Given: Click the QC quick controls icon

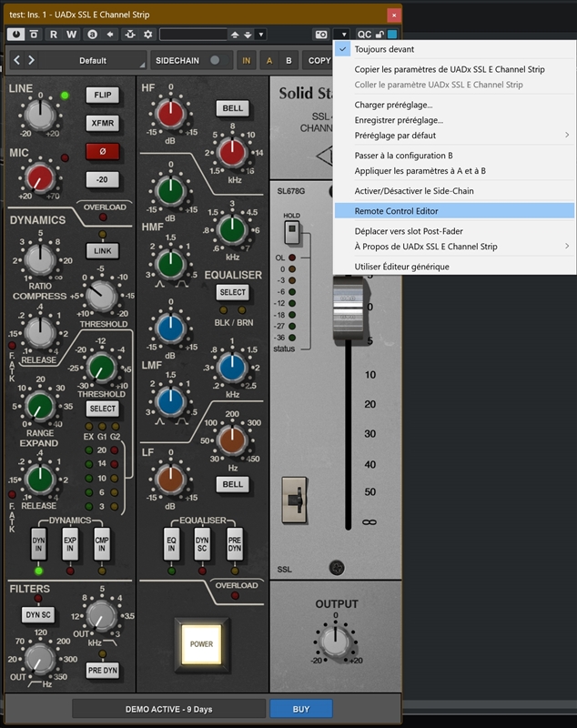Looking at the screenshot, I should click(x=364, y=35).
